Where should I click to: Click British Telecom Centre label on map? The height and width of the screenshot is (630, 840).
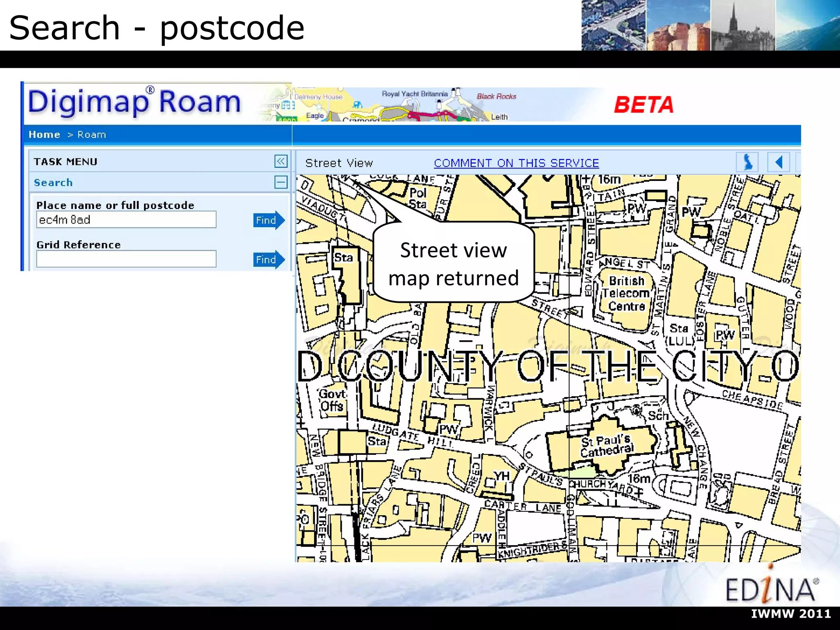point(626,294)
